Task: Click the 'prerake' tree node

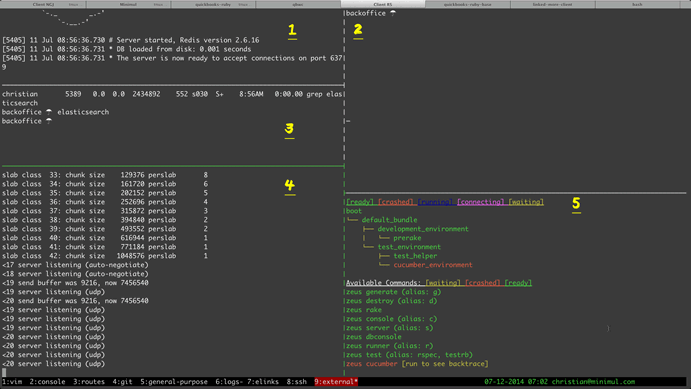Action: click(x=407, y=238)
